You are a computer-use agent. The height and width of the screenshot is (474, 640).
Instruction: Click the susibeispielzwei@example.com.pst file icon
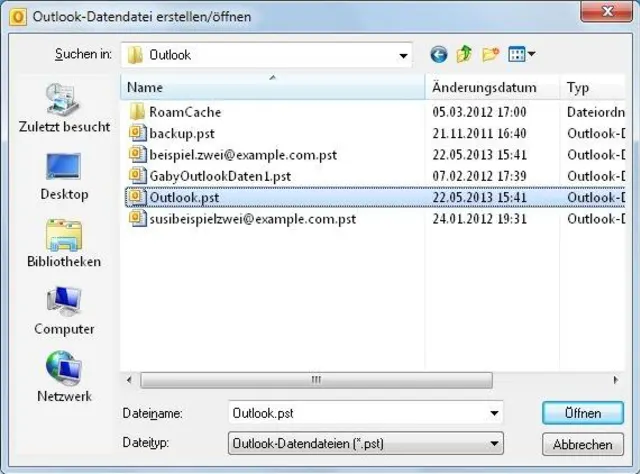[x=137, y=218]
